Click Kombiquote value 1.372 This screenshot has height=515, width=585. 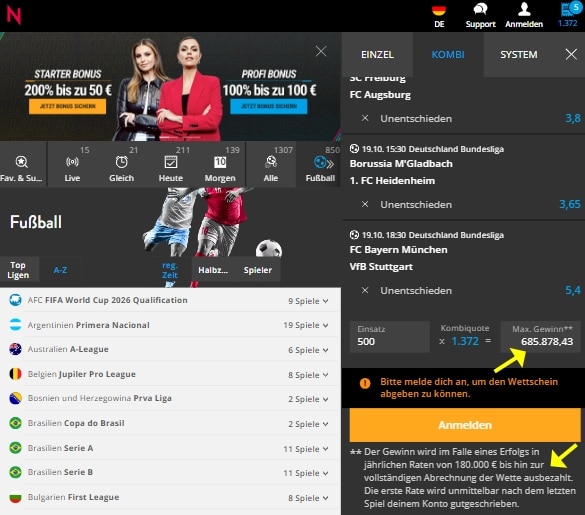pyautogui.click(x=465, y=341)
